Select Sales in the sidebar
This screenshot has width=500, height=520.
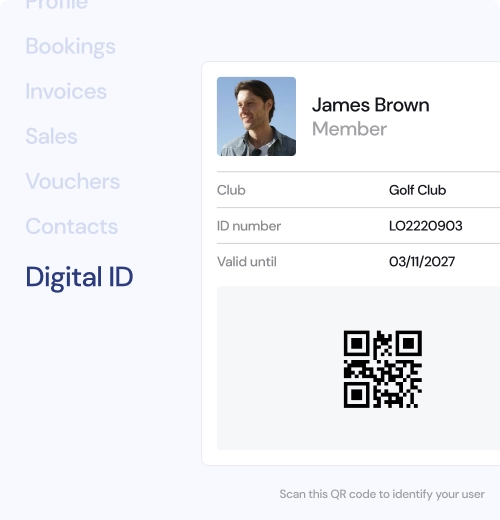point(51,136)
